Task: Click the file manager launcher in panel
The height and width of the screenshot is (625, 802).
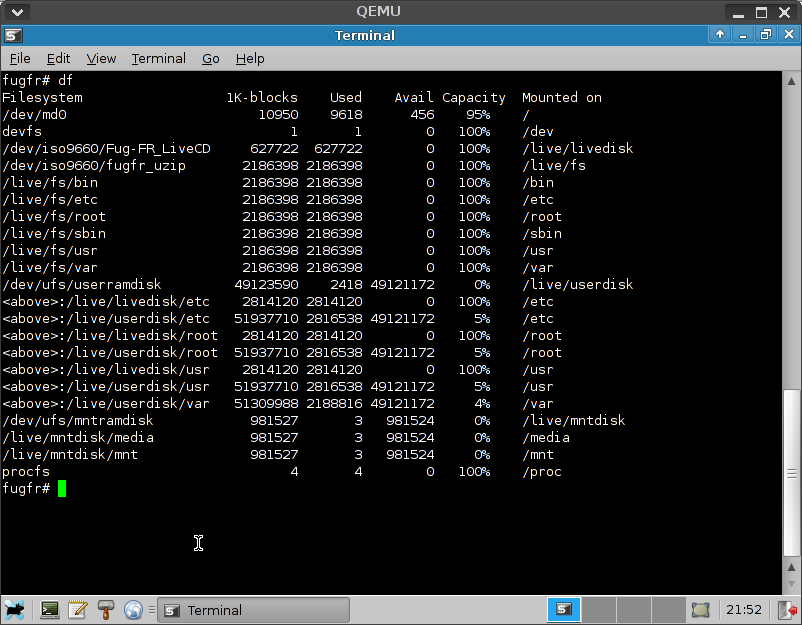Action: pyautogui.click(x=105, y=609)
